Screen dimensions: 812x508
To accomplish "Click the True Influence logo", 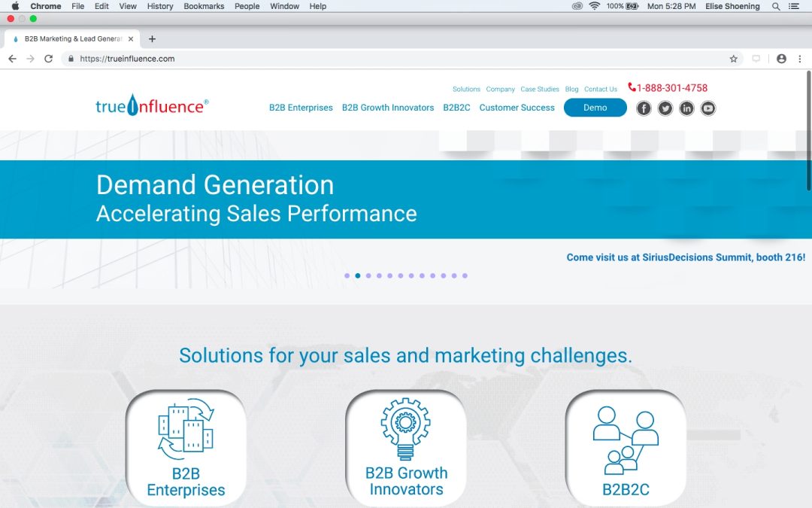I will click(x=152, y=105).
